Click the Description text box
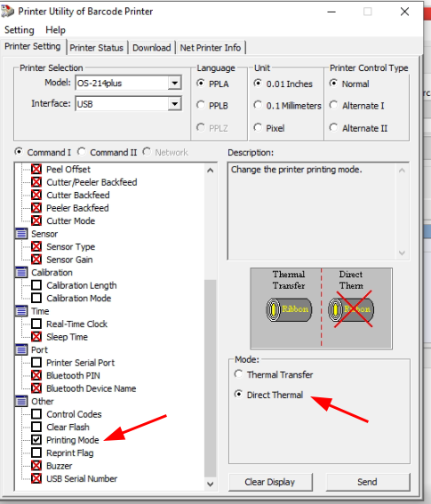The width and height of the screenshot is (431, 504). click(318, 211)
